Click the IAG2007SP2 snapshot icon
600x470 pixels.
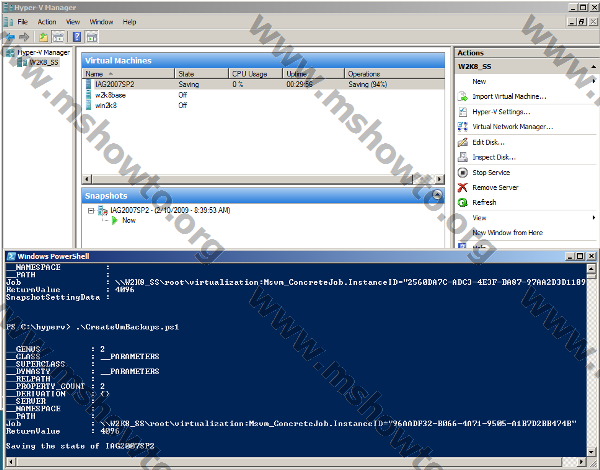(102, 210)
